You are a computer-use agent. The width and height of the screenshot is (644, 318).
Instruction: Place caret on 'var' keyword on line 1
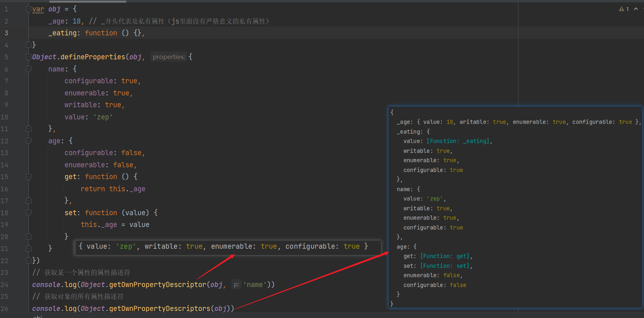(x=38, y=9)
